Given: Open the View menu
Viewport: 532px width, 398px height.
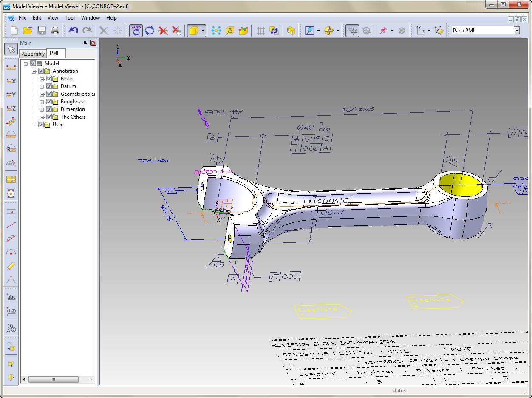Looking at the screenshot, I should point(53,18).
